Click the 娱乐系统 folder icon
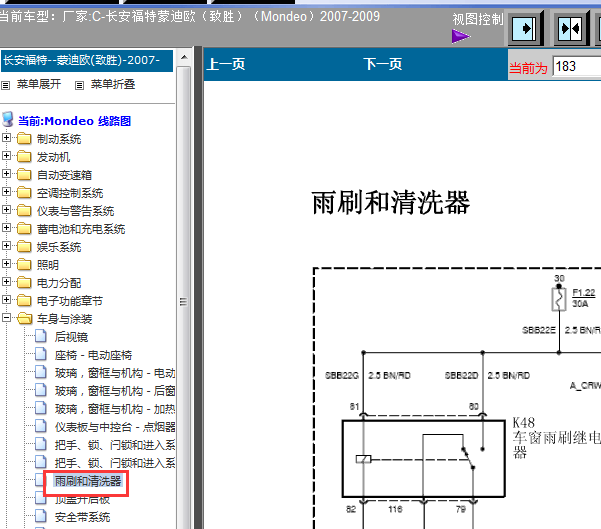The height and width of the screenshot is (529, 601). point(24,246)
